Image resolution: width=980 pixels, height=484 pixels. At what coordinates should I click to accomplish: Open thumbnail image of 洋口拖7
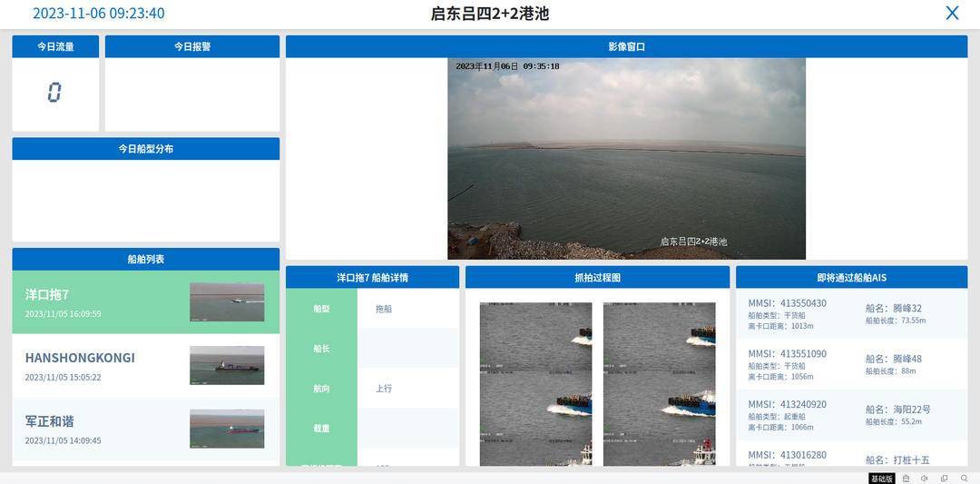click(227, 302)
